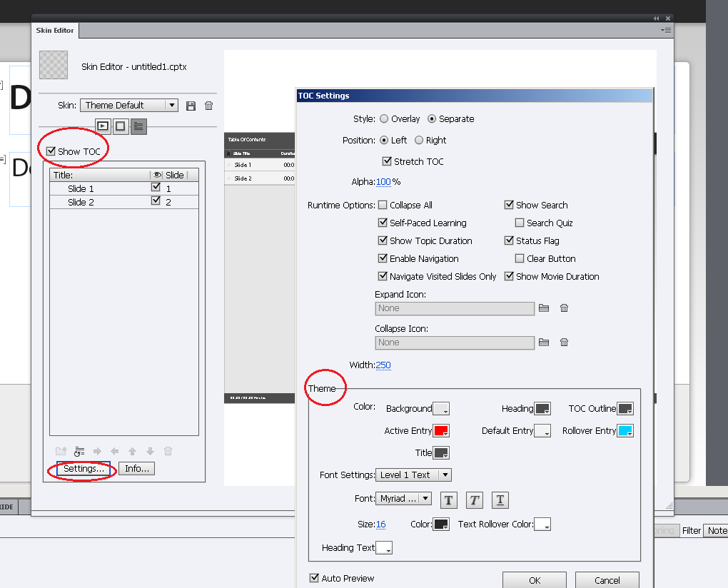
Task: Apply underline formatting to TOC text
Action: tap(500, 500)
